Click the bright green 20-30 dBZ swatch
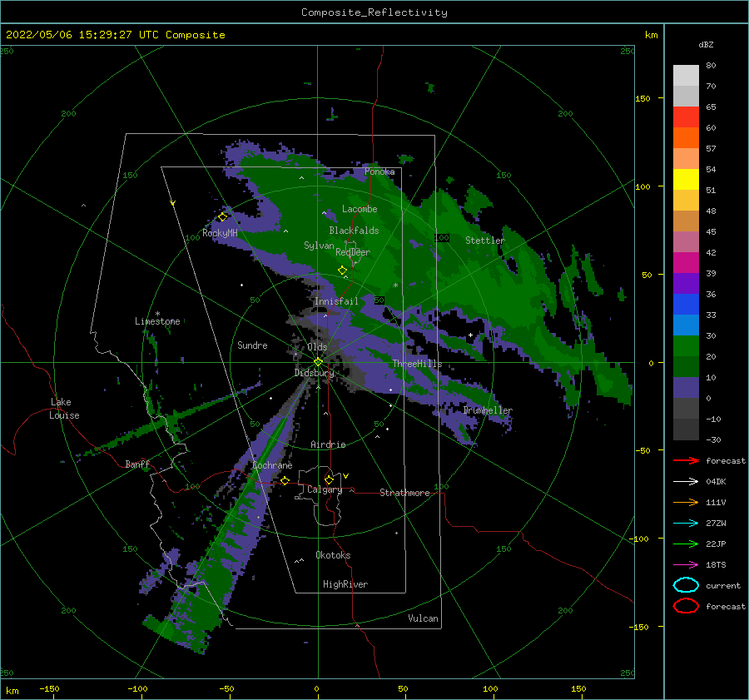This screenshot has width=749, height=700. [686, 345]
